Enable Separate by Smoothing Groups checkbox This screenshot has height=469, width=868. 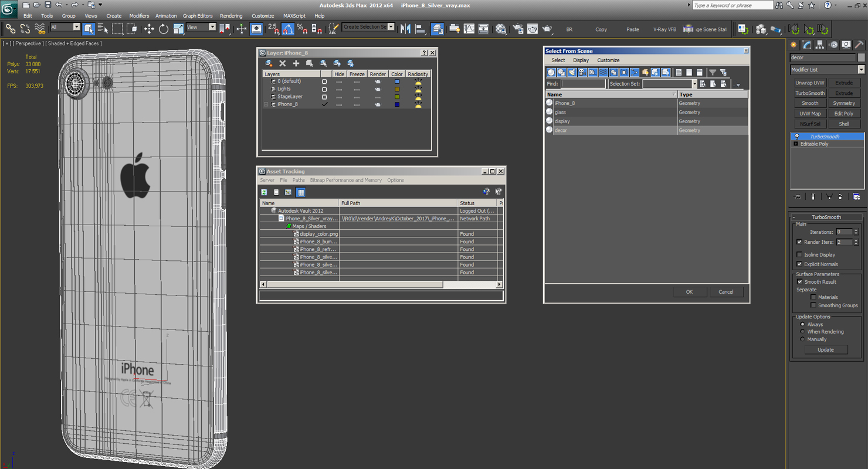click(813, 305)
